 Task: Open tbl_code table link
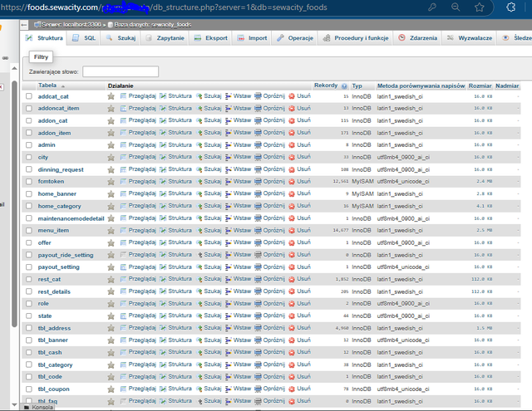pos(50,377)
